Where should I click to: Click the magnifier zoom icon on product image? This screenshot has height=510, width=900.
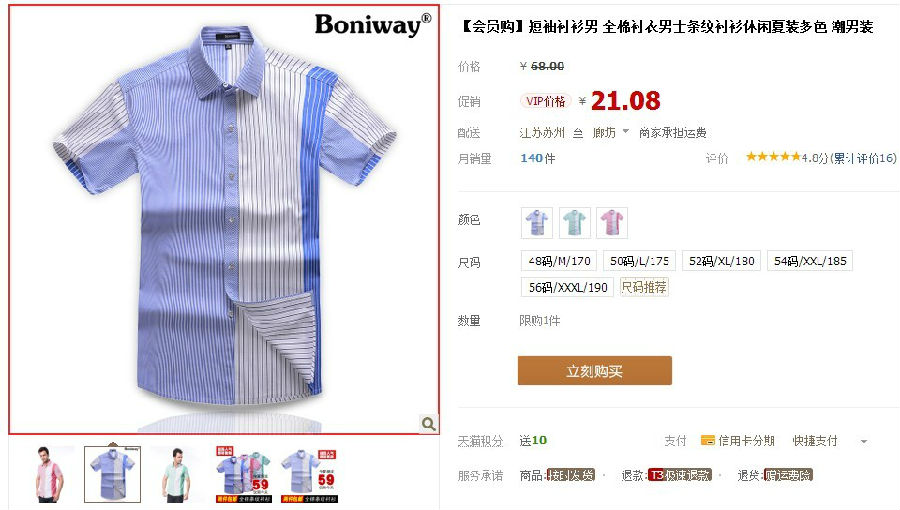428,423
